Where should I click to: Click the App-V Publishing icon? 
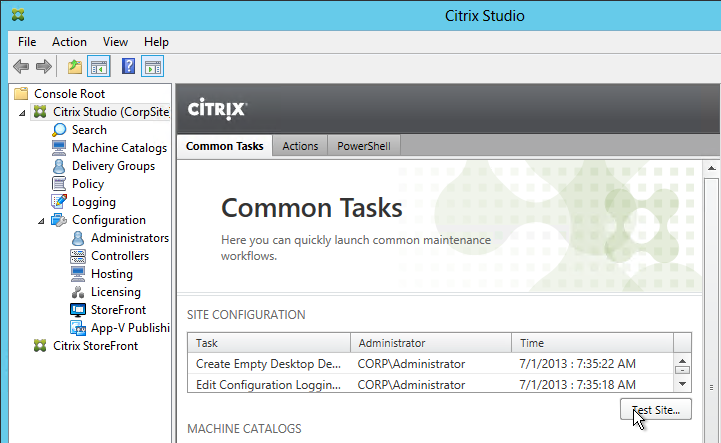pos(78,328)
